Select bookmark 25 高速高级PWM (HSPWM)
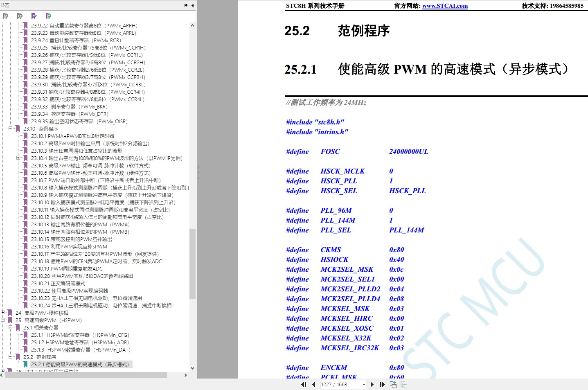The width and height of the screenshot is (588, 390). coord(49,320)
